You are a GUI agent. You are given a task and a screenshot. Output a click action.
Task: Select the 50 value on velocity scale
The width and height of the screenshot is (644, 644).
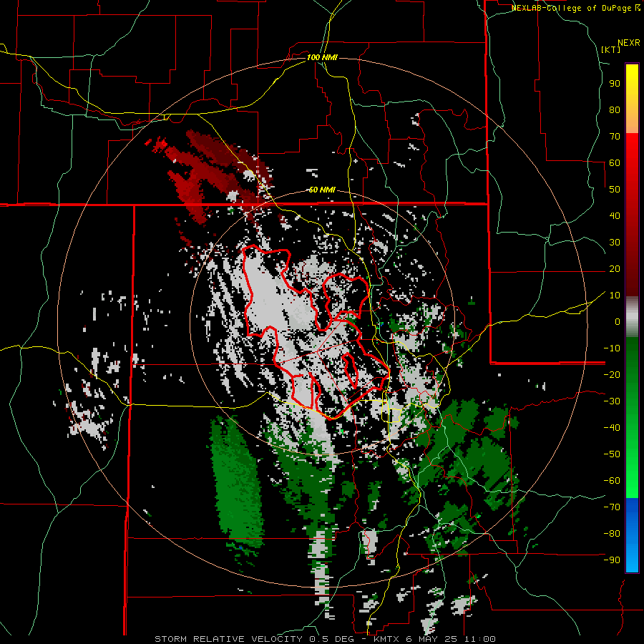pyautogui.click(x=615, y=190)
